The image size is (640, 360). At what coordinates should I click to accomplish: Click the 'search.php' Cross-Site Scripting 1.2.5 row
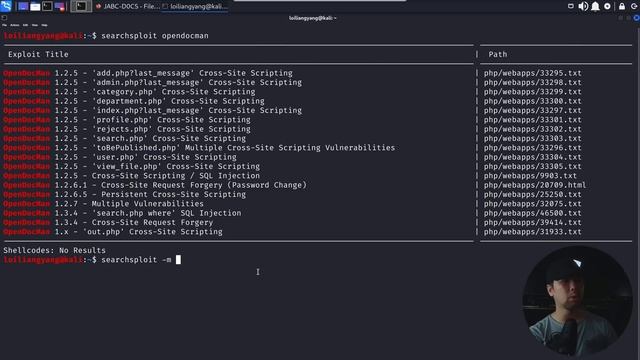(x=124, y=138)
